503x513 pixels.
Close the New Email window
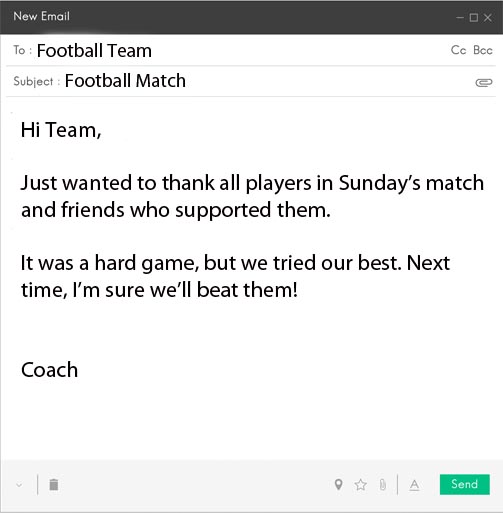(x=488, y=17)
